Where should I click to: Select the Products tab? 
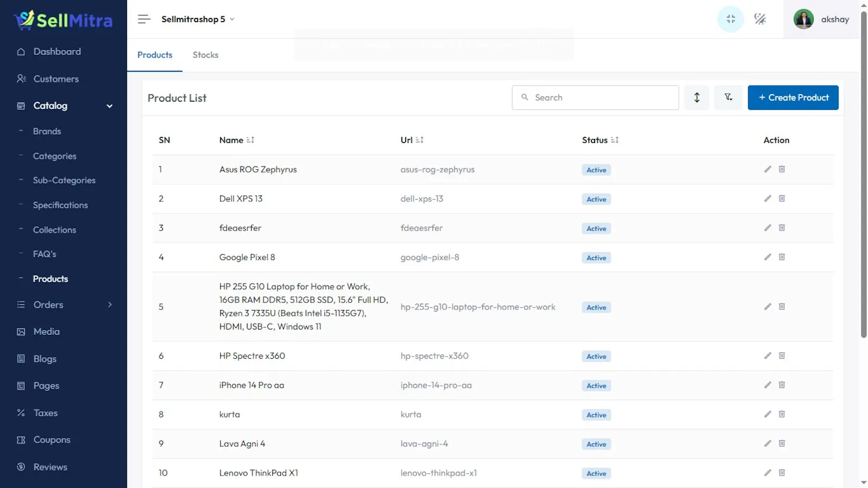pos(155,55)
